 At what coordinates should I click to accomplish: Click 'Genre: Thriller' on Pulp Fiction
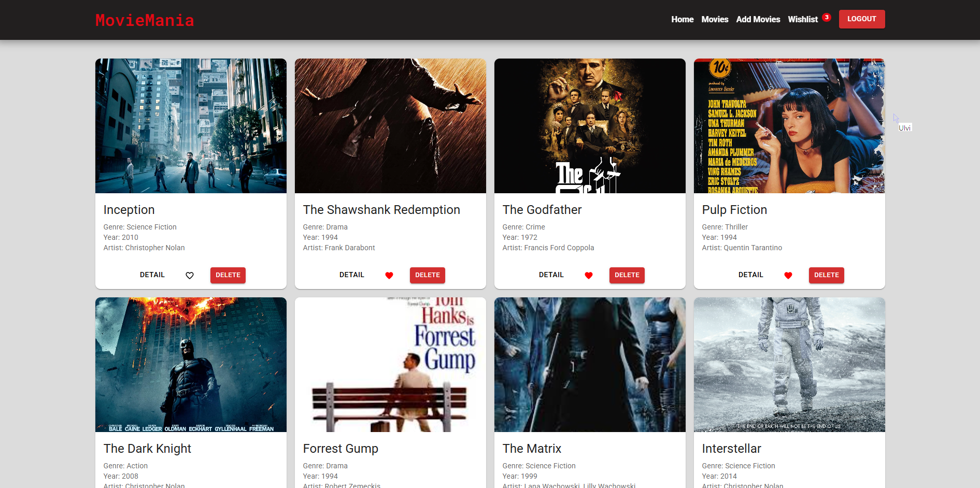tap(725, 227)
